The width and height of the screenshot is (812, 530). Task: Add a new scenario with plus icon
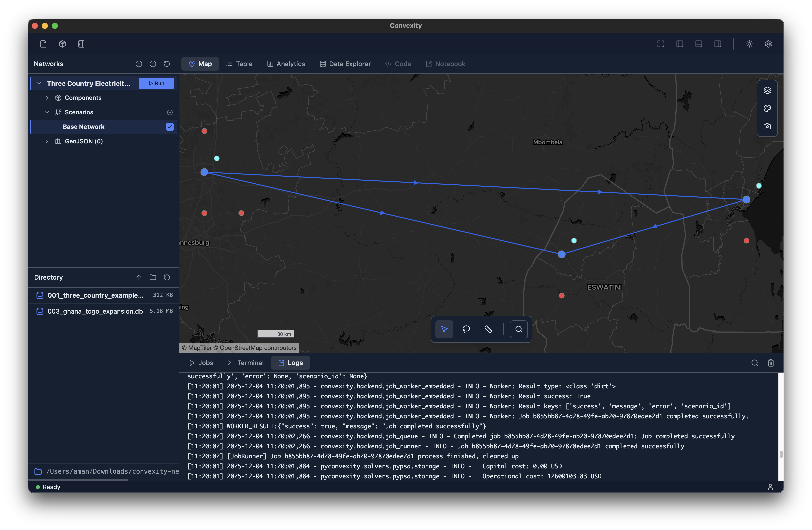point(170,112)
